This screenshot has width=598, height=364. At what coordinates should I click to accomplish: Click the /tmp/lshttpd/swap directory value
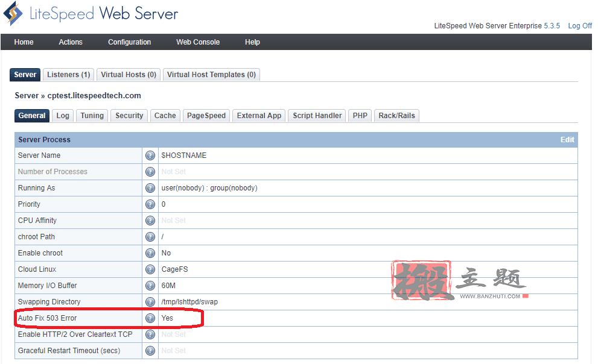pos(189,302)
